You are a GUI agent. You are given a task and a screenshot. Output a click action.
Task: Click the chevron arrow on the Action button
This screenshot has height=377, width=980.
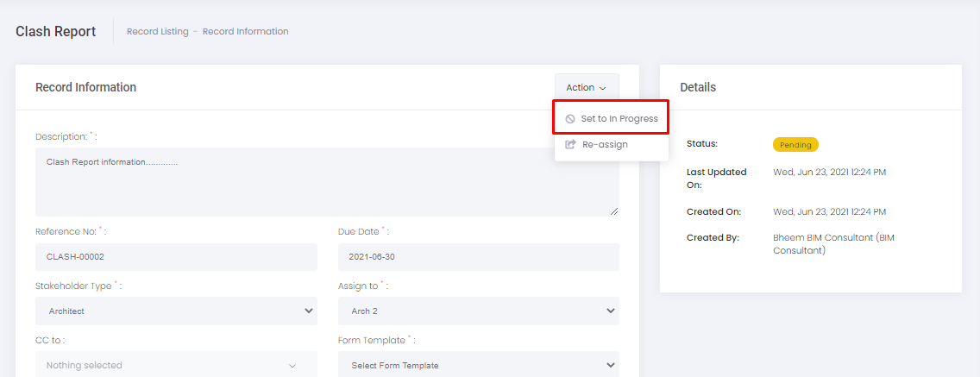tap(603, 88)
